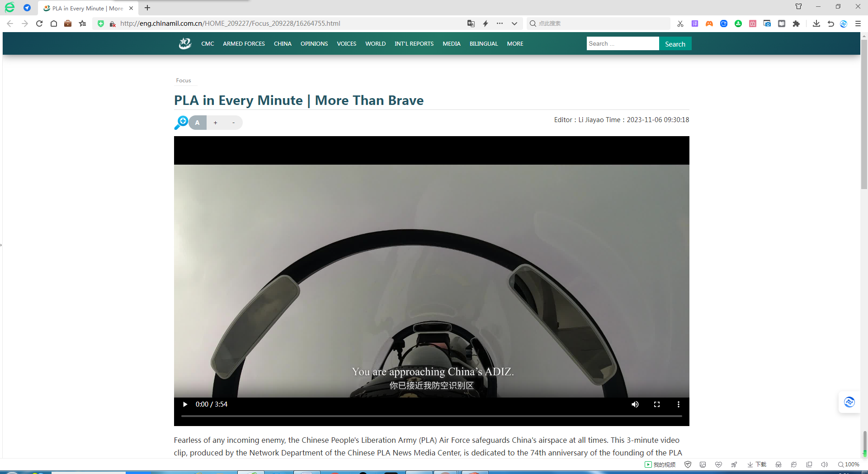Open the 100% page zoom control
Image resolution: width=868 pixels, height=474 pixels.
(849, 465)
